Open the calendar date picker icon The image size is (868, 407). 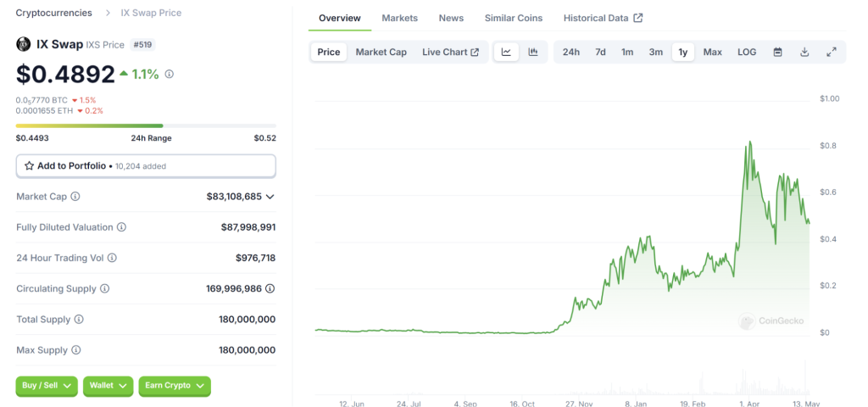777,53
